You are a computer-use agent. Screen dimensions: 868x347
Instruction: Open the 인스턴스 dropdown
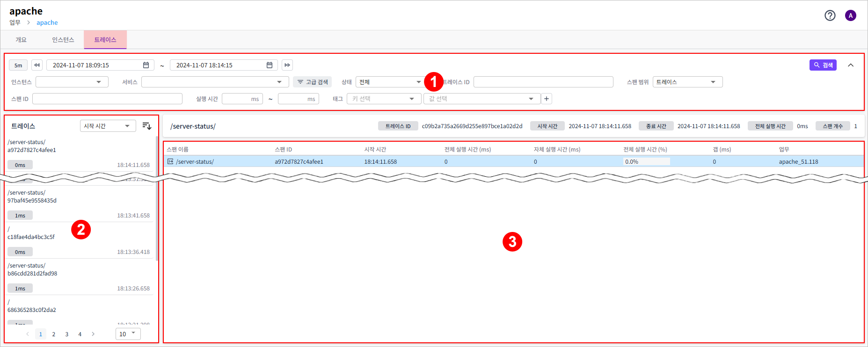pos(72,82)
